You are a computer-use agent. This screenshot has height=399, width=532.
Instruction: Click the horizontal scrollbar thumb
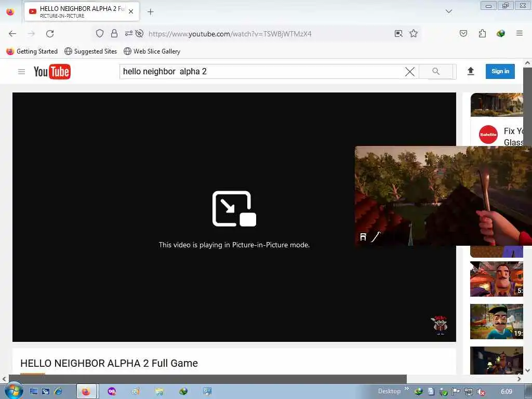208,379
